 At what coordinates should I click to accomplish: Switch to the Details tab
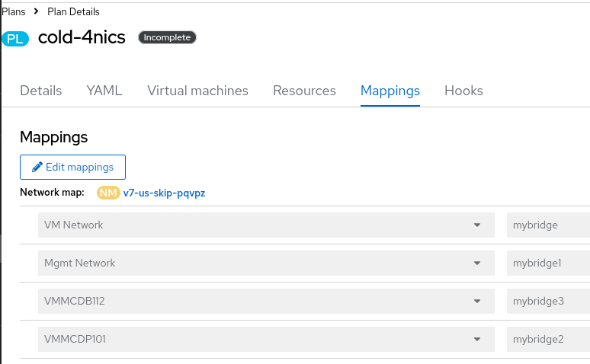pos(41,91)
